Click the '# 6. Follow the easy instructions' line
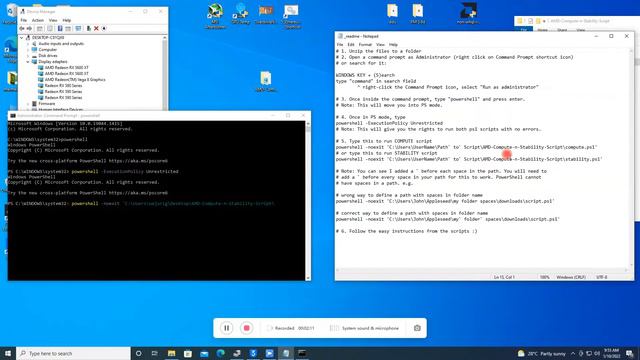 point(407,231)
